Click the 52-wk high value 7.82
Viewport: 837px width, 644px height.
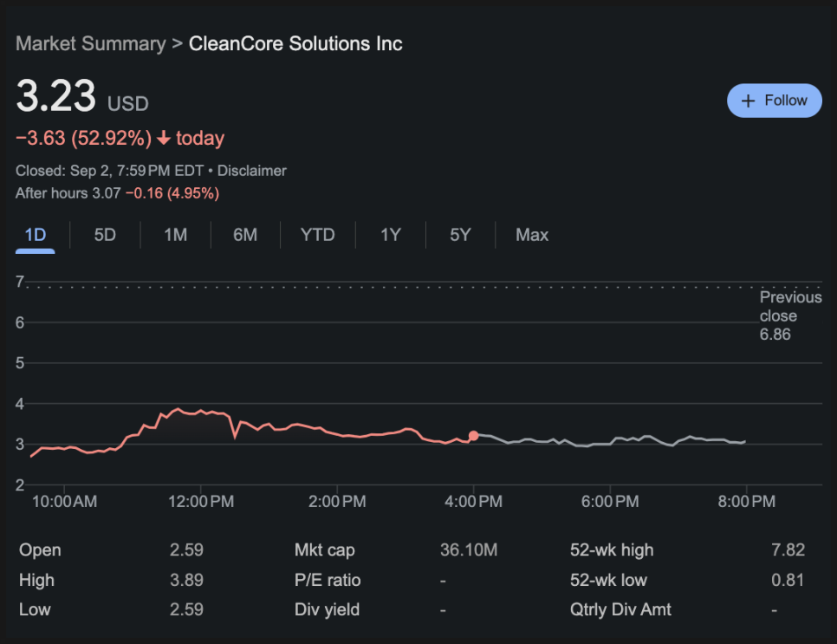coord(788,550)
